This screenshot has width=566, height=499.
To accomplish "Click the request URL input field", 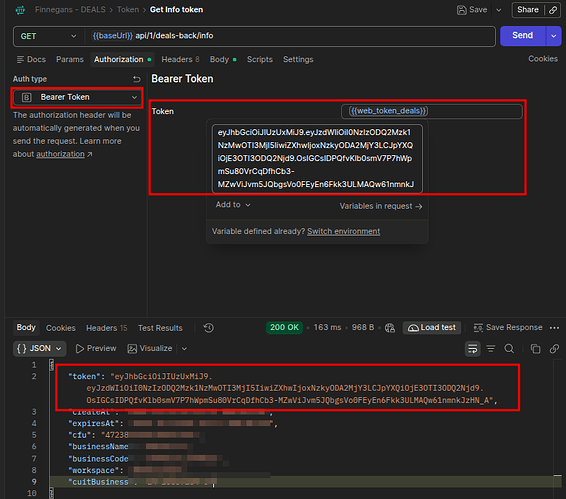I will point(290,36).
